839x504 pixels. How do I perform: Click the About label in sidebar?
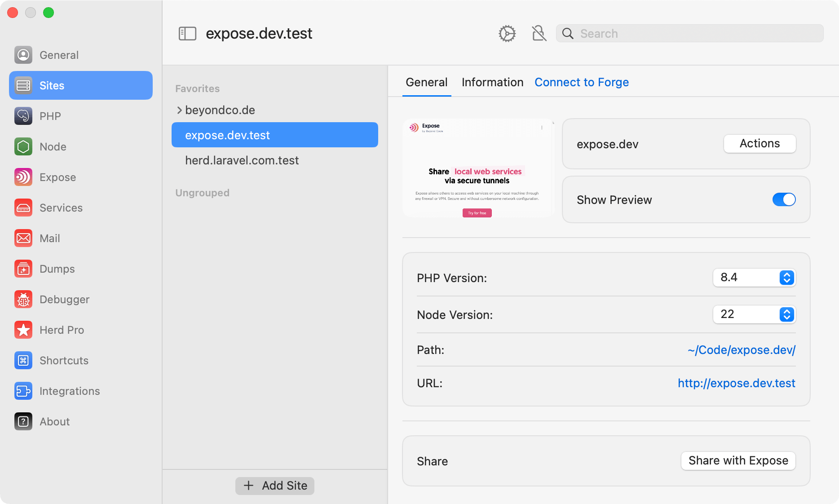pos(54,421)
